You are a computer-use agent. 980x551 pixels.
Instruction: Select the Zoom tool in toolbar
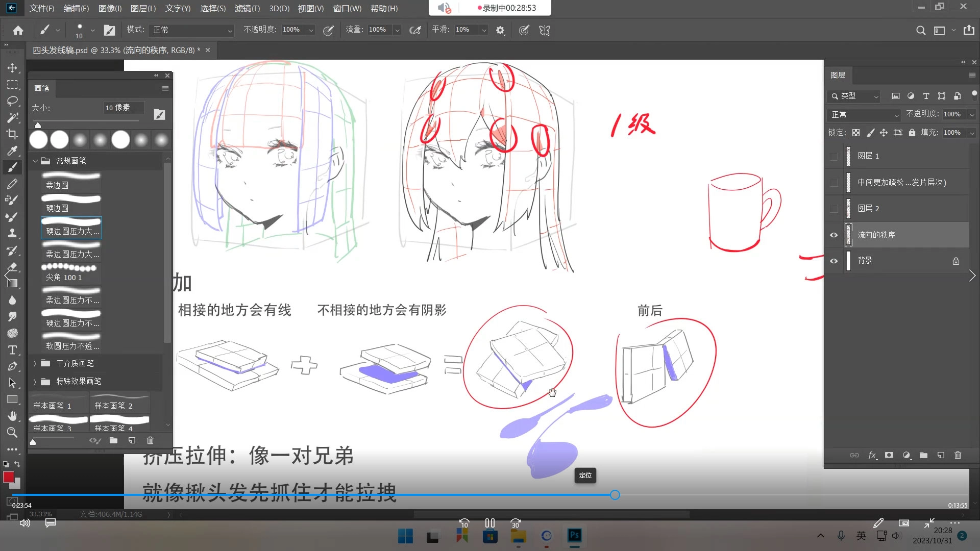tap(12, 433)
